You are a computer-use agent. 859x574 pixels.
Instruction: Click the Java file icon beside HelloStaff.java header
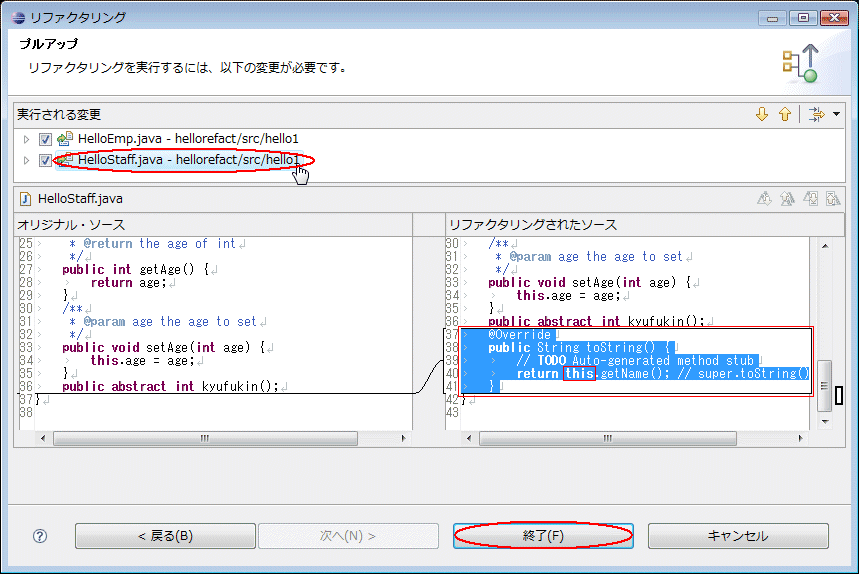[25, 198]
